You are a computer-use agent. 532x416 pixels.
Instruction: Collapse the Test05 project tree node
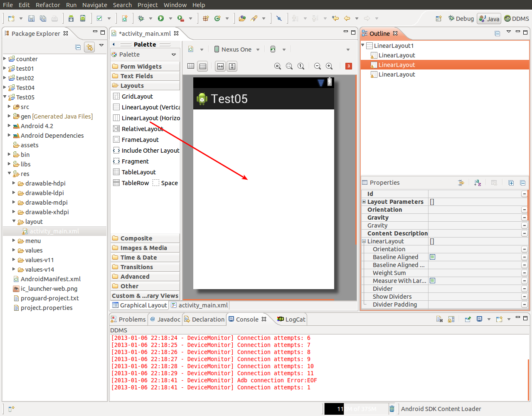tap(5, 97)
